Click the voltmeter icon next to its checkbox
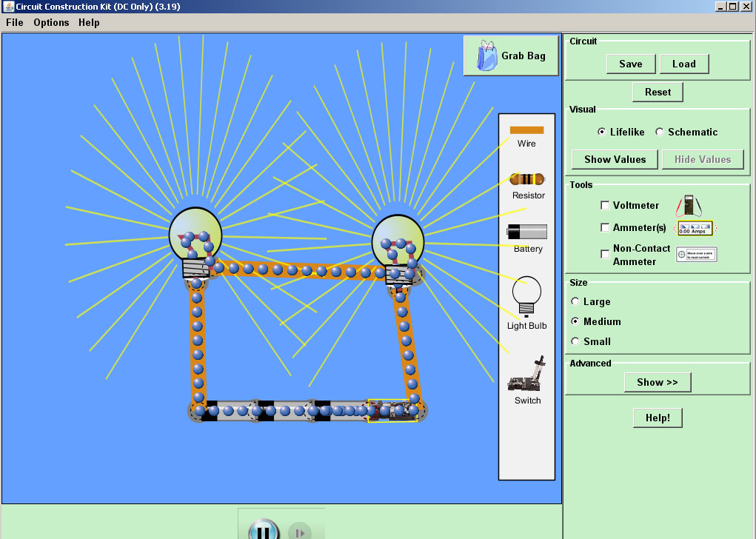 coord(689,205)
